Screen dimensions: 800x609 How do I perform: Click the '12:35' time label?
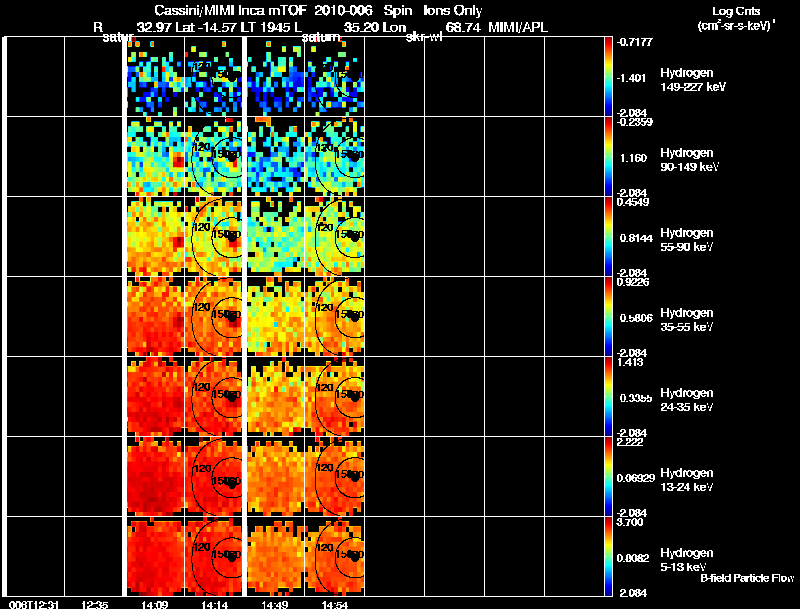coord(94,604)
